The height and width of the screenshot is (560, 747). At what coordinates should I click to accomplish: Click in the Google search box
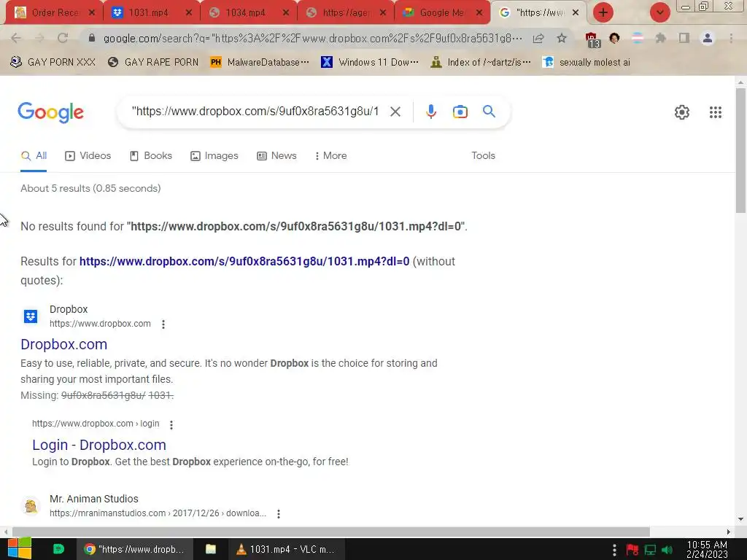coord(255,112)
